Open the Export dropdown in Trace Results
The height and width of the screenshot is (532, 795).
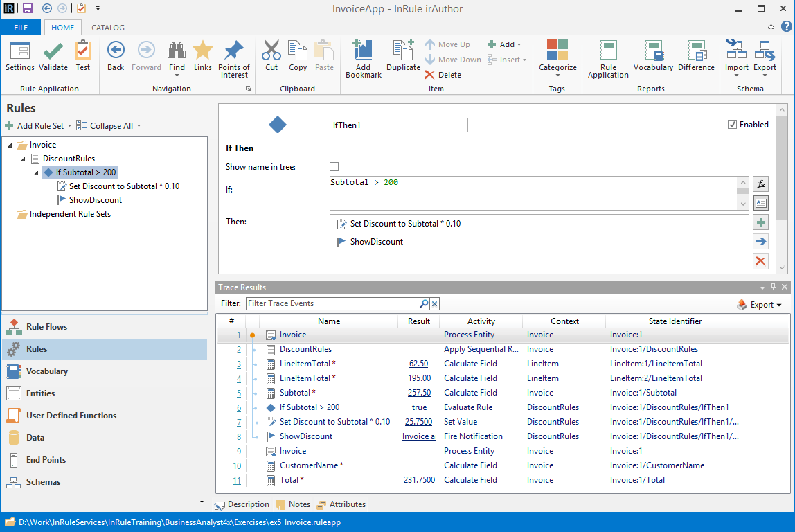pos(760,305)
